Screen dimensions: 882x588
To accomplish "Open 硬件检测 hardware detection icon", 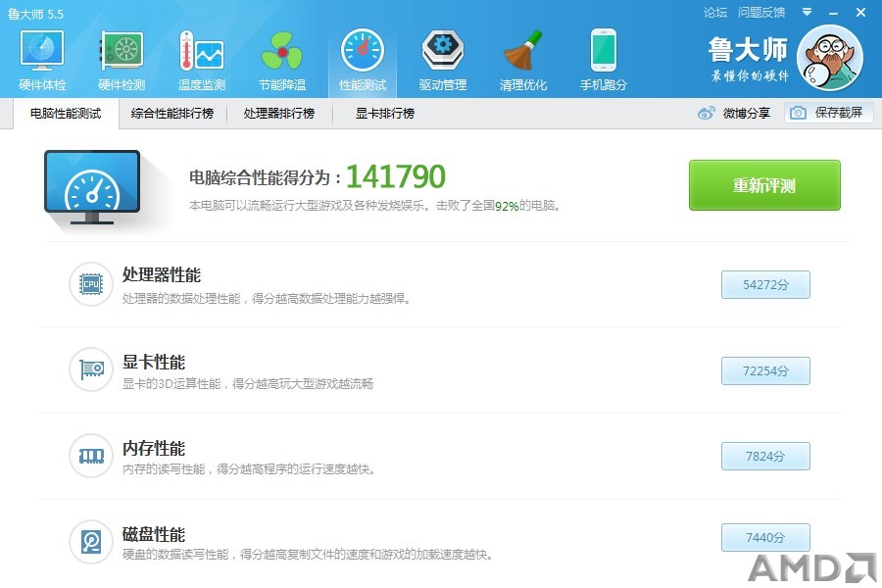I will 122,51.
